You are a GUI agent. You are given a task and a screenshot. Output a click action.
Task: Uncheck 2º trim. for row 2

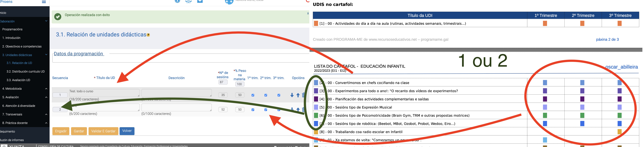(x=266, y=110)
